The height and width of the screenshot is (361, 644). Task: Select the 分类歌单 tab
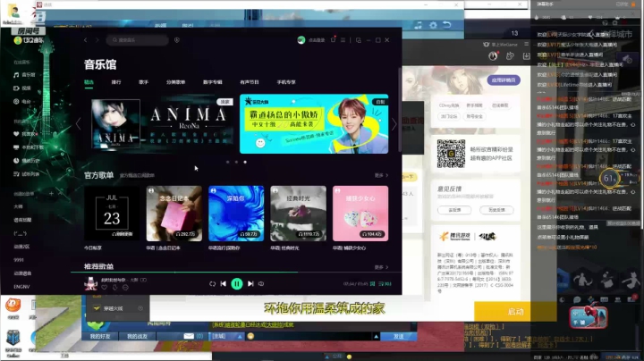click(176, 82)
